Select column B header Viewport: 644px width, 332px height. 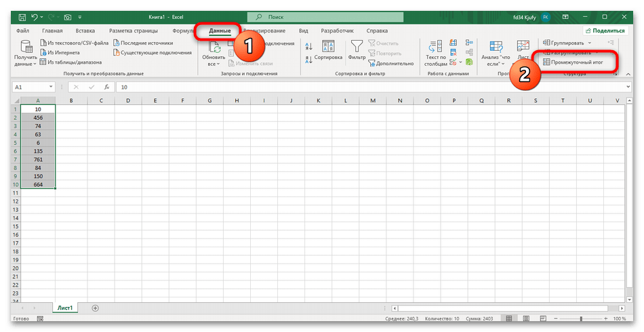71,100
